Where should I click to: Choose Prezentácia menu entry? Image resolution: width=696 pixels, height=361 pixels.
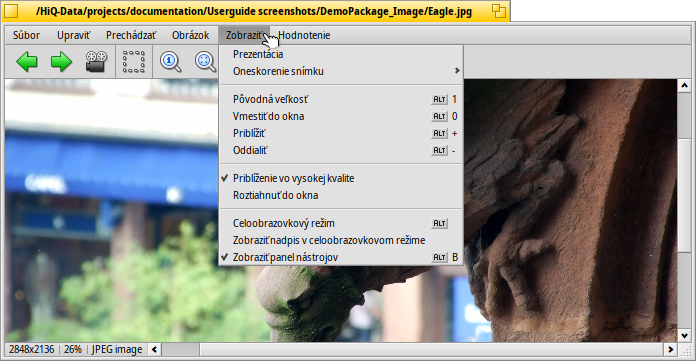coord(341,54)
